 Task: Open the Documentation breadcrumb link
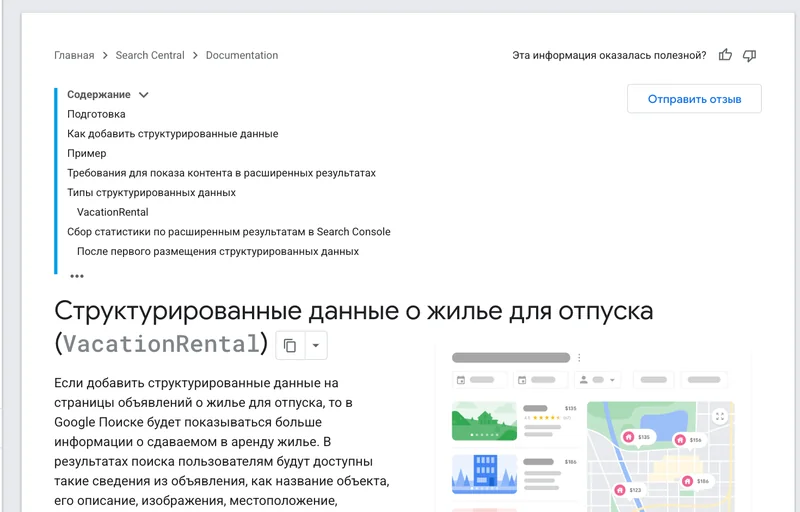(x=242, y=55)
